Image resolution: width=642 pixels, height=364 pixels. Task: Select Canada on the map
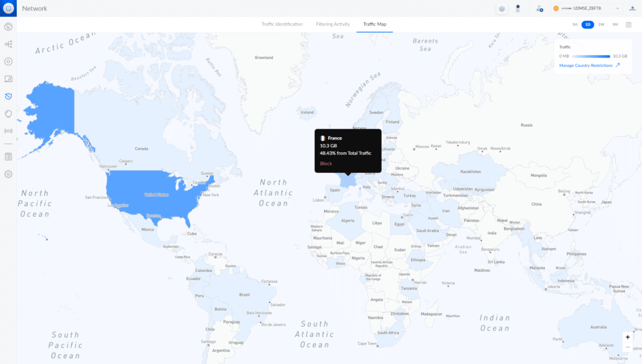[141, 149]
